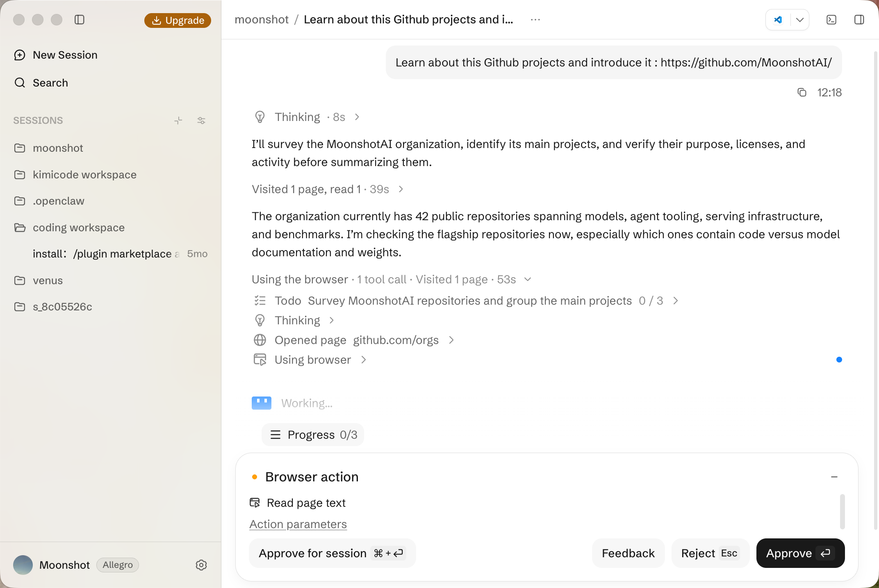879x588 pixels.
Task: Open sessions filter settings icon
Action: [201, 121]
